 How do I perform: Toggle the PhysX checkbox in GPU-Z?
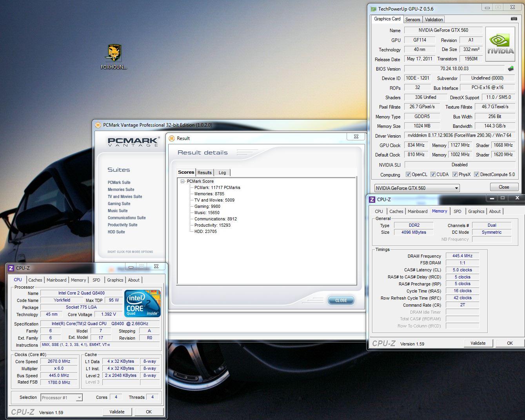[455, 175]
